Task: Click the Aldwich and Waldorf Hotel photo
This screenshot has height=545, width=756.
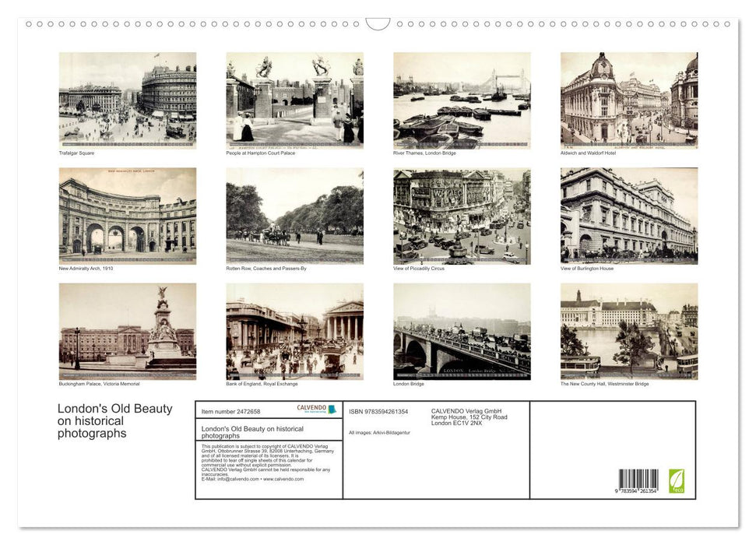Action: [x=629, y=100]
